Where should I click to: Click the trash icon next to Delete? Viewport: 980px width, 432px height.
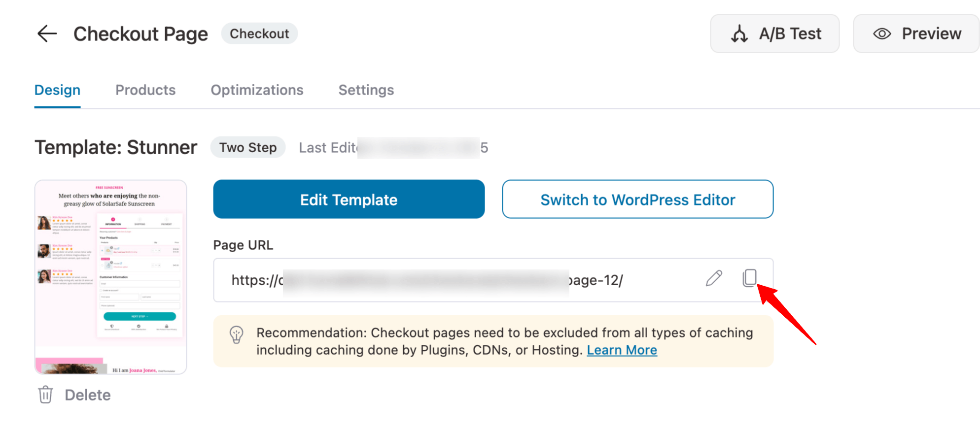coord(45,395)
